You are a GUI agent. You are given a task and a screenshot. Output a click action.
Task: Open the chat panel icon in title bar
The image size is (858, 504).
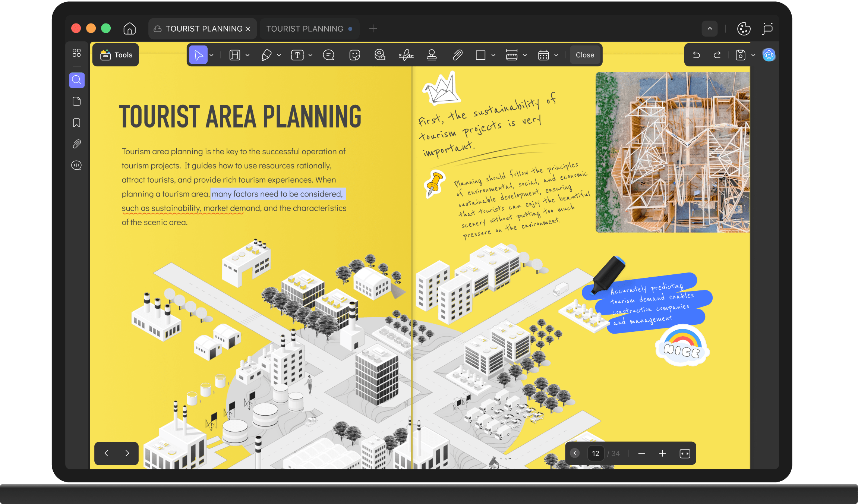coord(767,29)
